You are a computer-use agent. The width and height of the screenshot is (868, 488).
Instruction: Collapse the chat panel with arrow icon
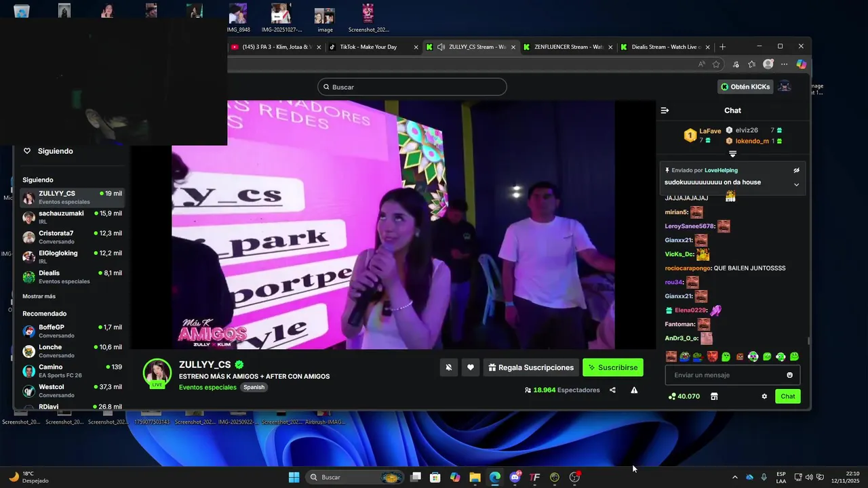(665, 110)
